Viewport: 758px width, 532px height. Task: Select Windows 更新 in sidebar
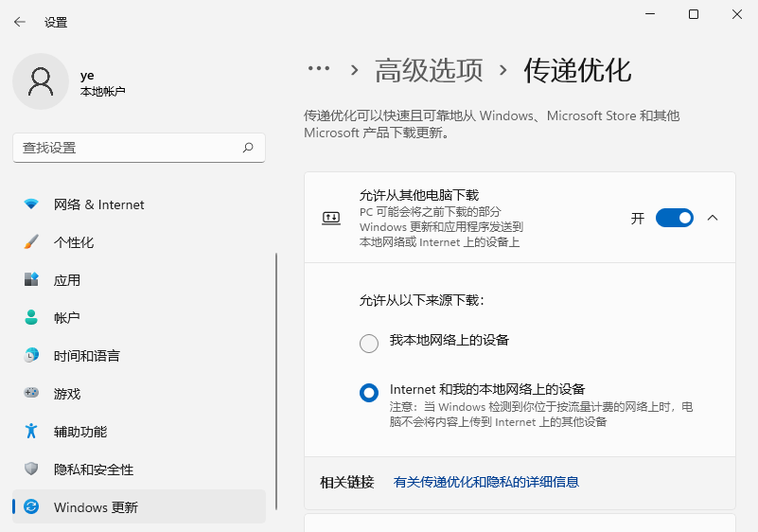pyautogui.click(x=96, y=507)
